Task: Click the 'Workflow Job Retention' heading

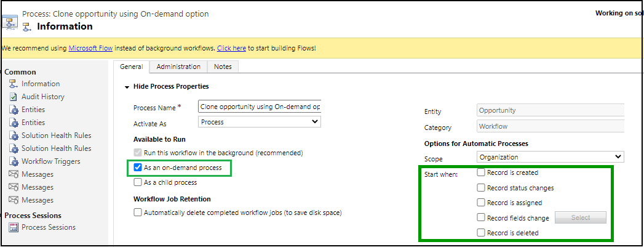Action: 172,199
